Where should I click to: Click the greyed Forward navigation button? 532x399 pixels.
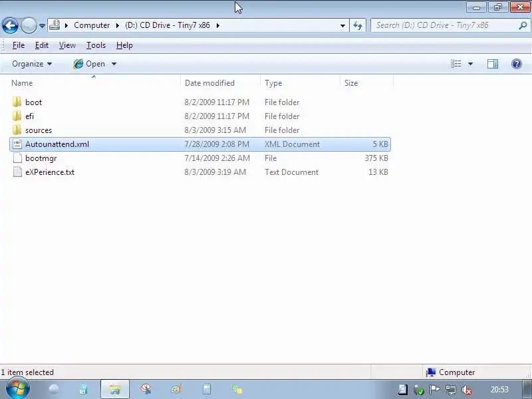click(x=29, y=25)
